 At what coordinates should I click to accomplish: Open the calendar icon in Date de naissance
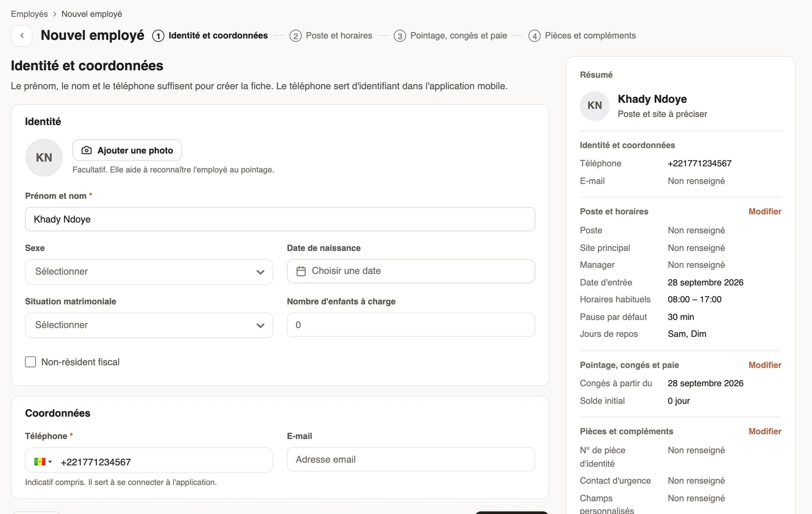pos(301,271)
